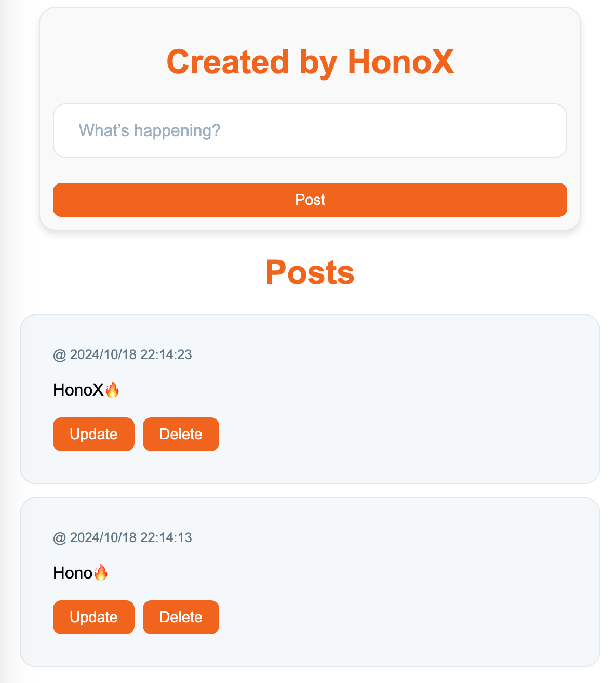Viewport: 616px width, 683px height.
Task: Update the Hono post
Action: click(93, 617)
